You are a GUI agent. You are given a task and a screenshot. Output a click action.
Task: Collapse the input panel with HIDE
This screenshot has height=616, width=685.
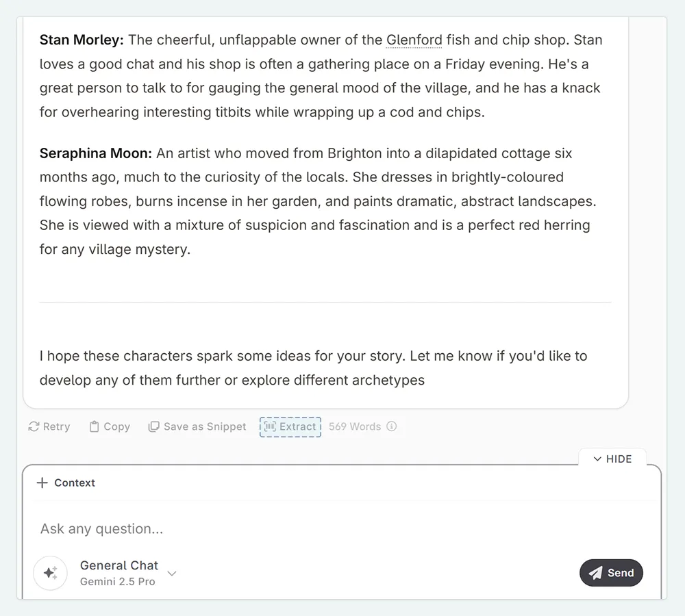click(612, 459)
